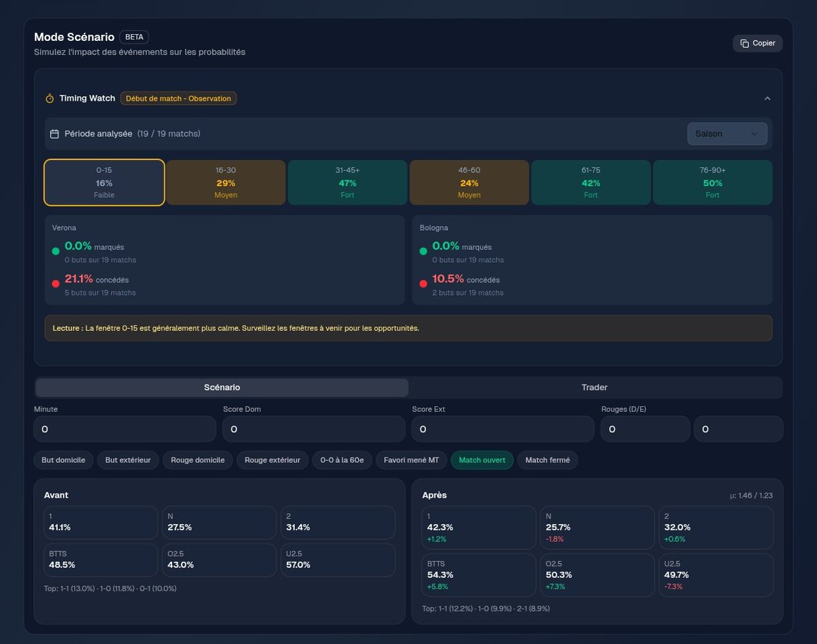Select the 0-15 Faible time window
Screen dimensions: 817x644
(x=104, y=182)
